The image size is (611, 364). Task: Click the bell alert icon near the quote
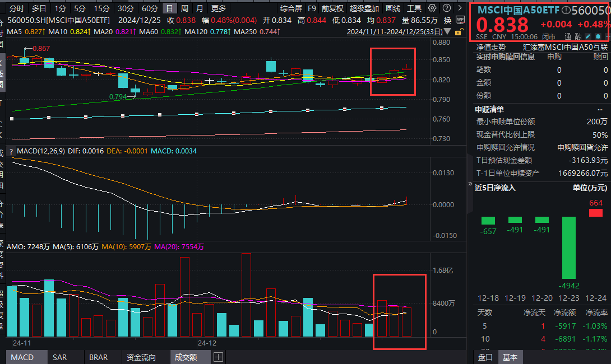598,35
